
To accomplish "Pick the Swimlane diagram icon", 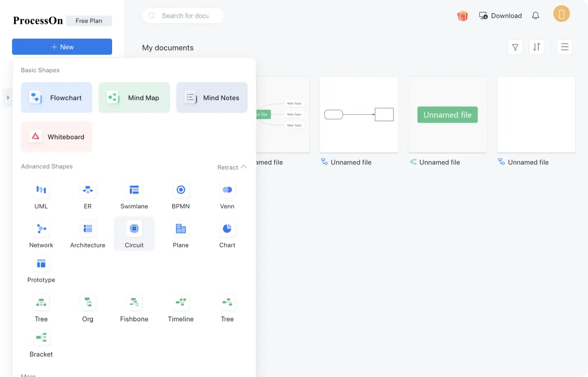I will [134, 190].
